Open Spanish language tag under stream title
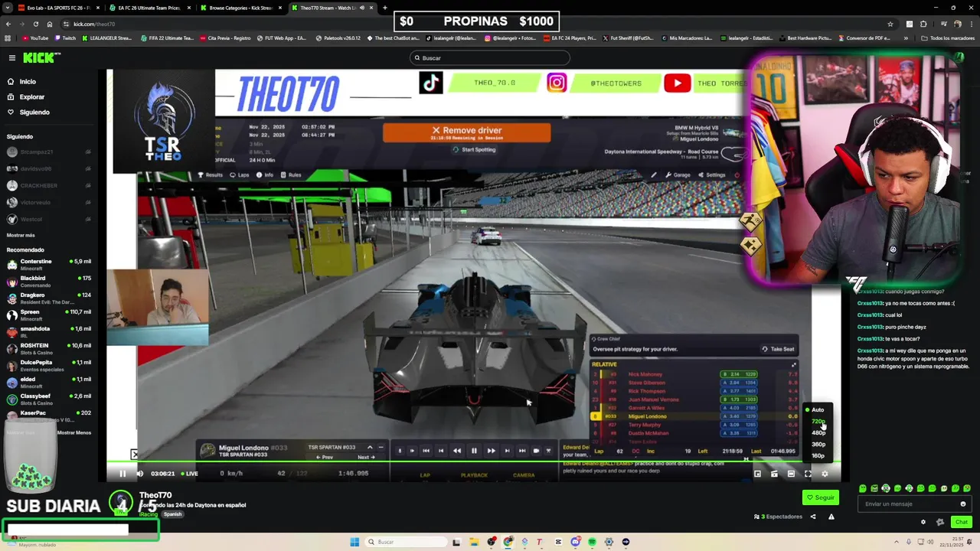The height and width of the screenshot is (551, 980). pyautogui.click(x=173, y=514)
